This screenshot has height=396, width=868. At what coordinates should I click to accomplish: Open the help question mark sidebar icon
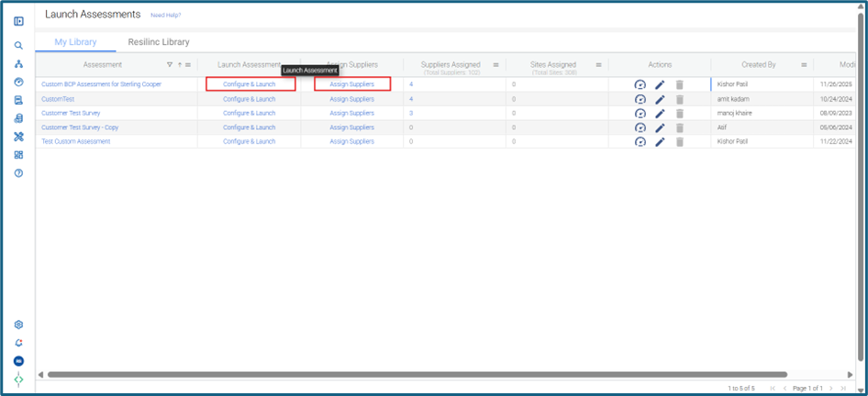pyautogui.click(x=19, y=173)
